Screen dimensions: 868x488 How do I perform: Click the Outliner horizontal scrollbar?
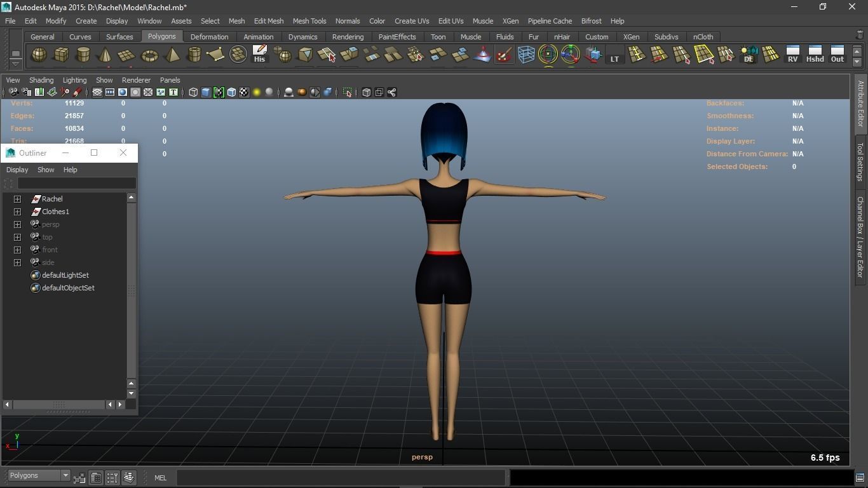pyautogui.click(x=58, y=404)
